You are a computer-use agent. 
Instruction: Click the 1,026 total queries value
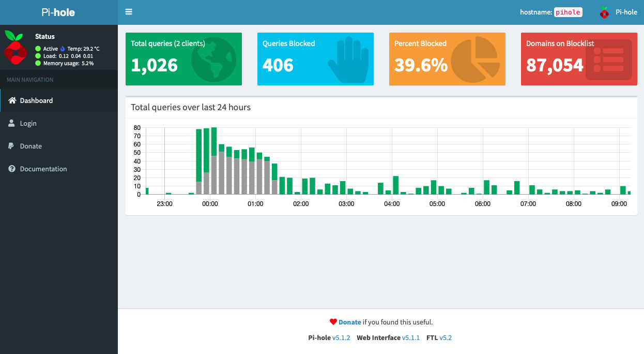click(154, 65)
